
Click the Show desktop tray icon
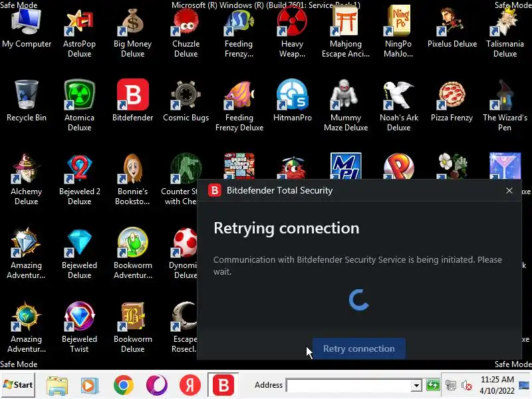tap(524, 385)
